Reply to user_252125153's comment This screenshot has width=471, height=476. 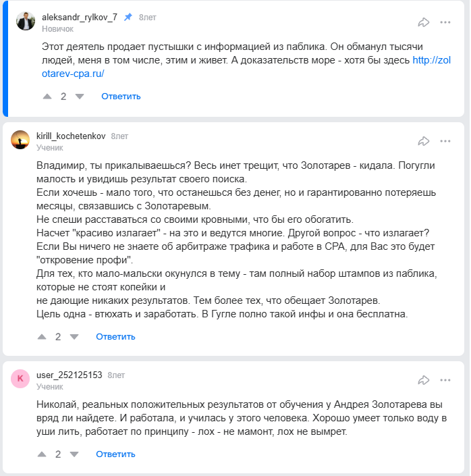click(x=115, y=454)
